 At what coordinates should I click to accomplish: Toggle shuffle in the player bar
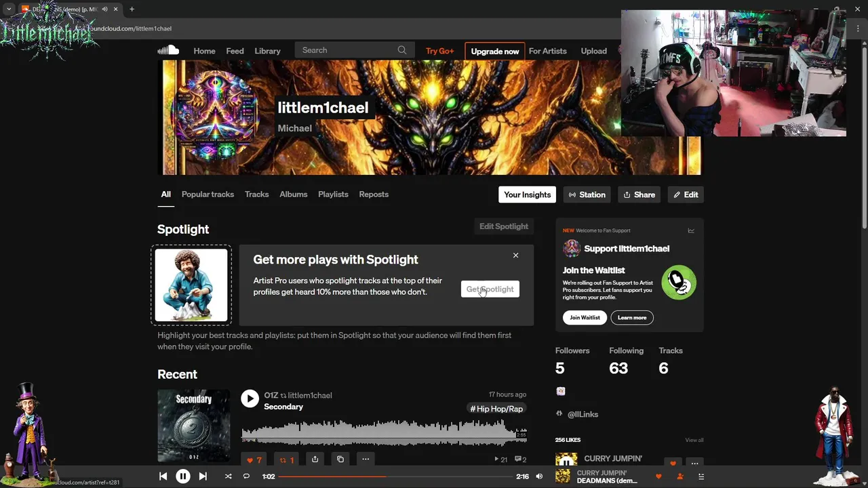[228, 476]
